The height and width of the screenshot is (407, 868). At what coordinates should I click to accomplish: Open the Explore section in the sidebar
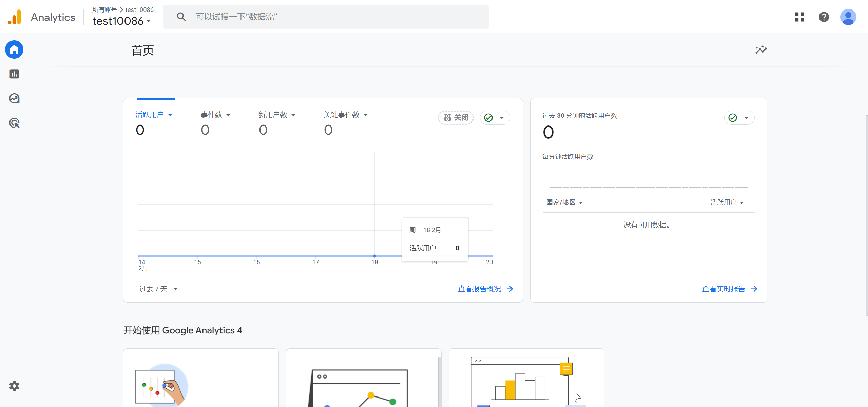coord(14,99)
